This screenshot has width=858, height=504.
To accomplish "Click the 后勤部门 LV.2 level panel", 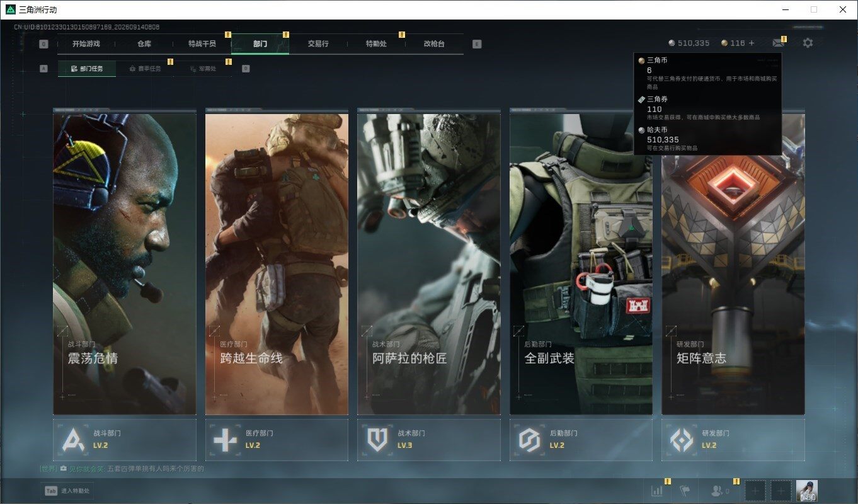I will pos(581,440).
